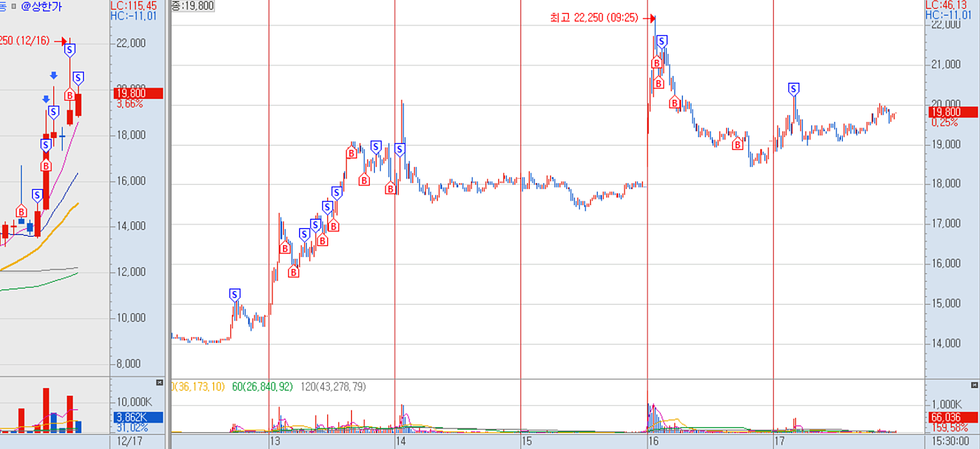Click the 1,000K volume axis label
Viewport: 980px width, 449px height.
coord(946,404)
